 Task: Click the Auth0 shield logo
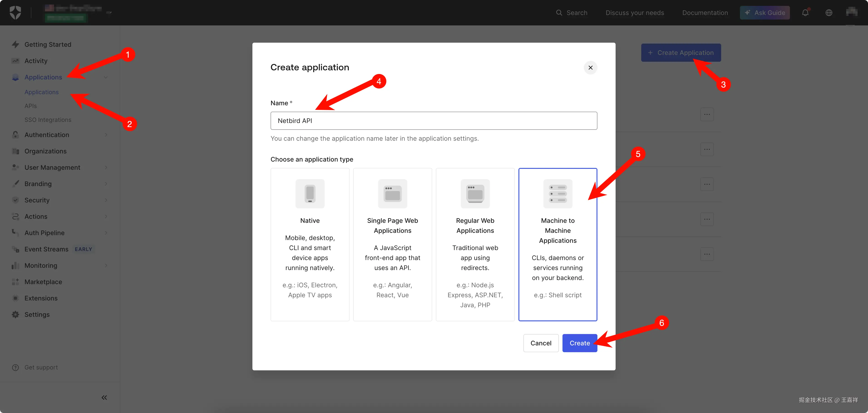pyautogui.click(x=15, y=12)
